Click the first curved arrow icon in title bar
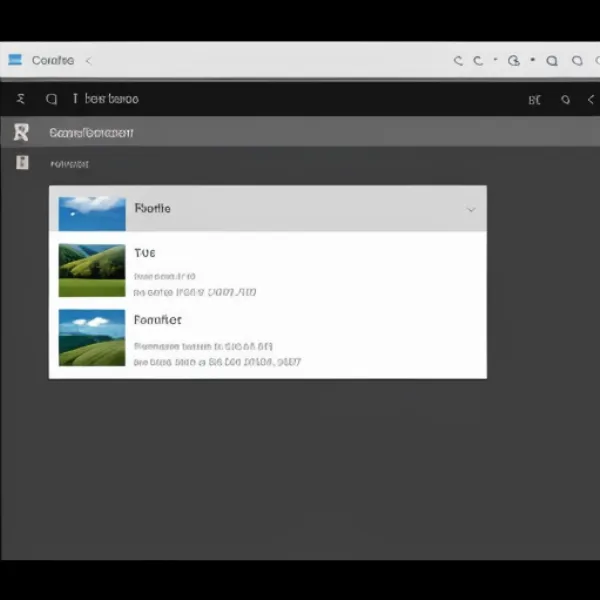 coord(458,61)
